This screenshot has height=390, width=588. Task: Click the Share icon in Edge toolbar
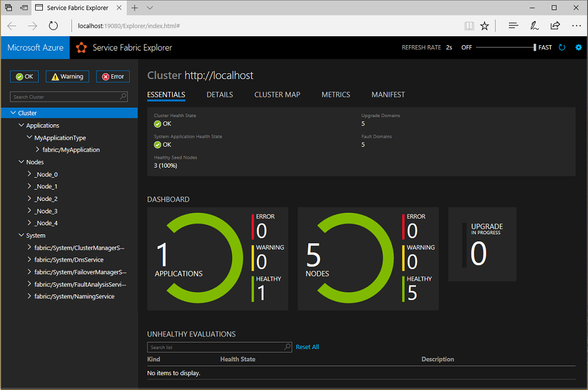click(555, 26)
